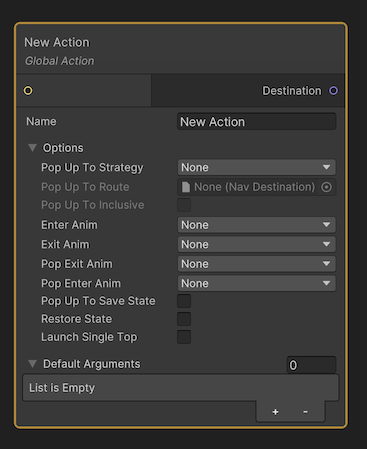Enable the Restore State checkbox

click(x=184, y=319)
